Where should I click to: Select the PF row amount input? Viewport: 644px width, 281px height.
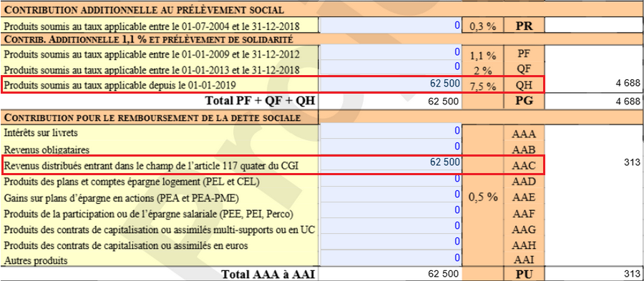point(391,52)
